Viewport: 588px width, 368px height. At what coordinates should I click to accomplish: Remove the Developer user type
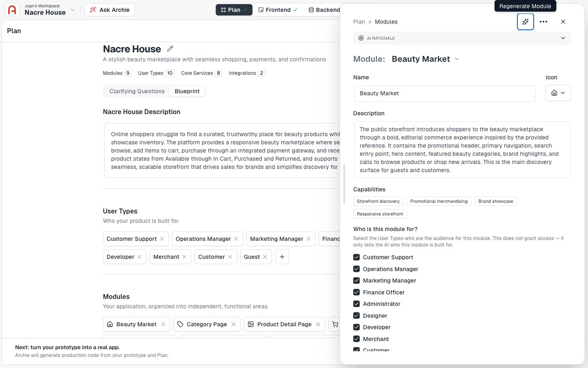click(140, 257)
